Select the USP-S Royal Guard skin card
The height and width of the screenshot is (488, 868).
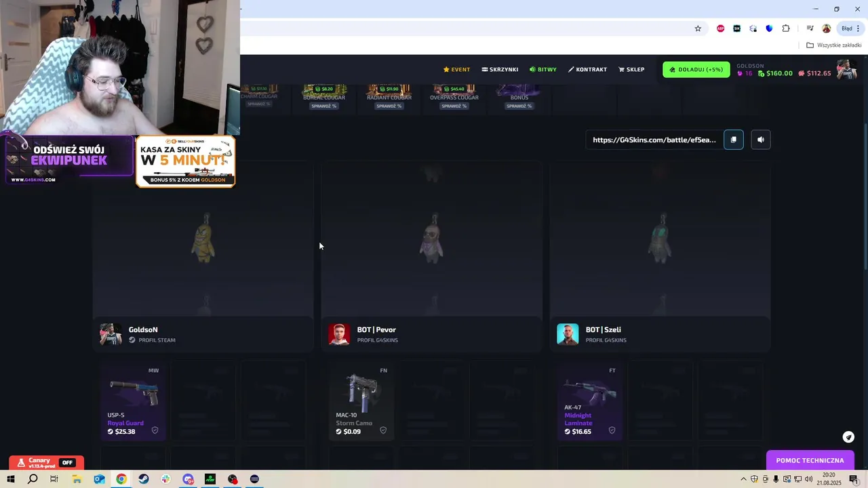coord(133,401)
